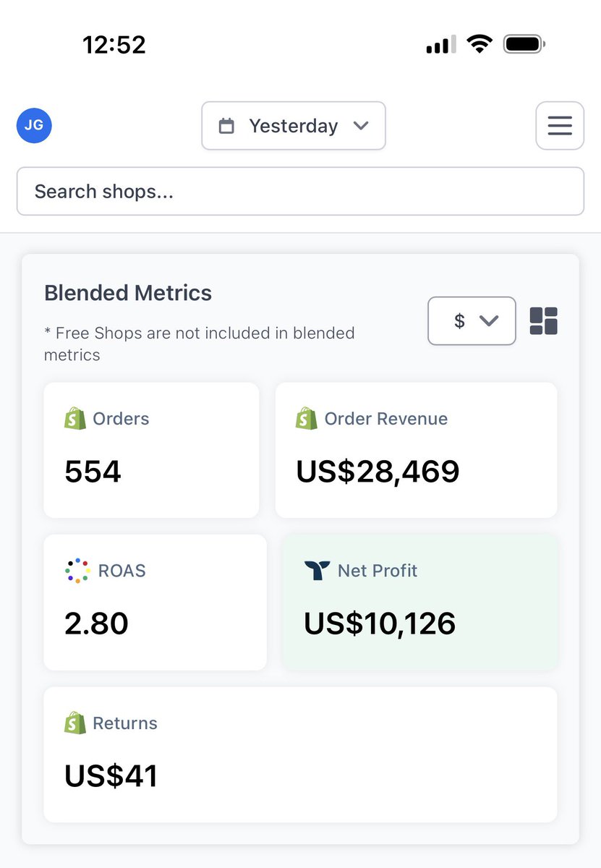The image size is (601, 868).
Task: Select the Returns value US$41
Action: [x=111, y=776]
